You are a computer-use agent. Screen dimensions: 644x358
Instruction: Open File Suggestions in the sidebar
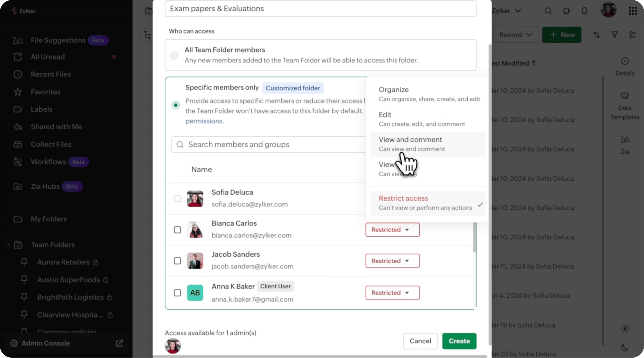[58, 40]
